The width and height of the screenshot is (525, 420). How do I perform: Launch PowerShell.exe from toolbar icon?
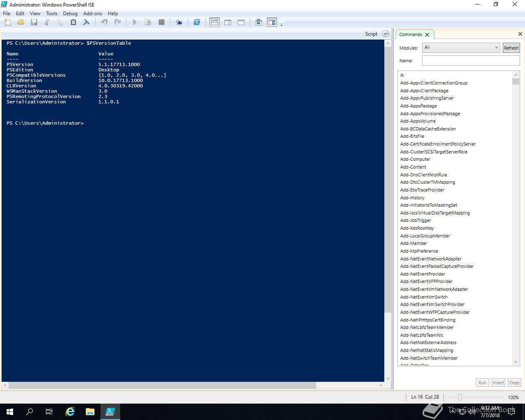pyautogui.click(x=197, y=23)
